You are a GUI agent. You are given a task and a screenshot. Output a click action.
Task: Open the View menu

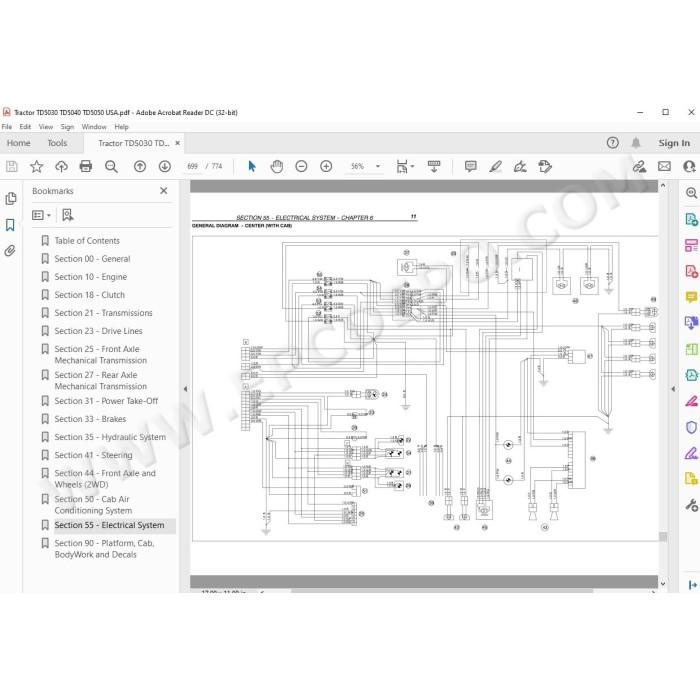46,127
